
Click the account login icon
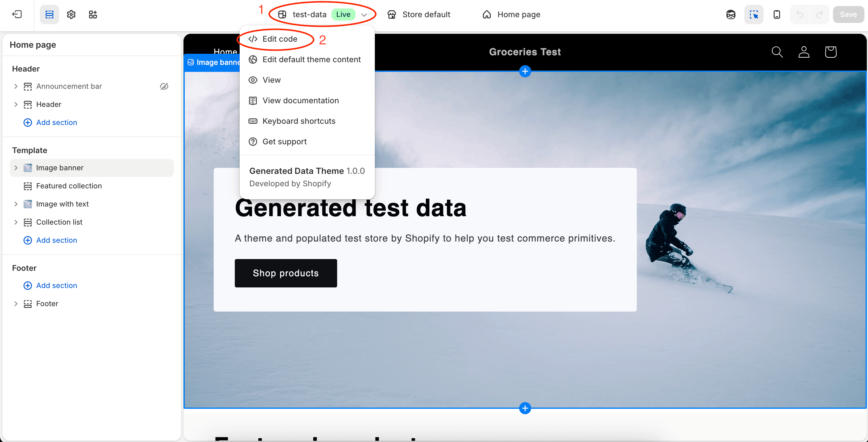point(804,52)
